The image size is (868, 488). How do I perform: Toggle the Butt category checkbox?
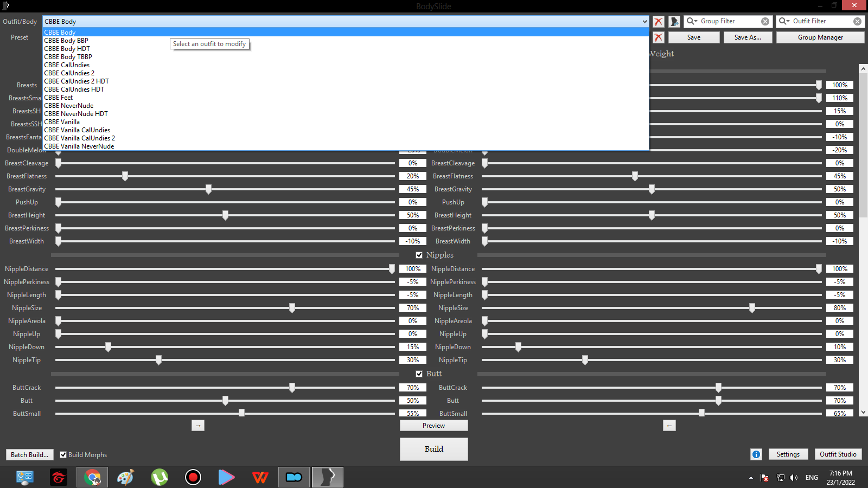[419, 374]
